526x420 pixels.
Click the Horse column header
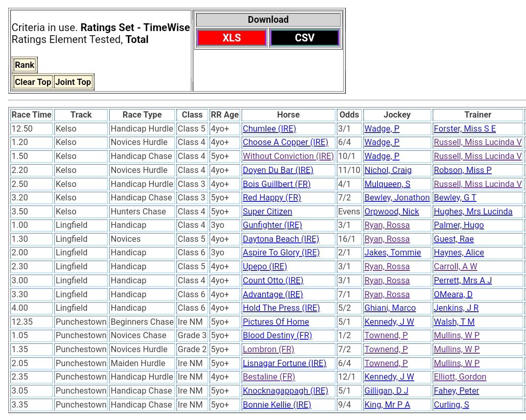coord(288,114)
